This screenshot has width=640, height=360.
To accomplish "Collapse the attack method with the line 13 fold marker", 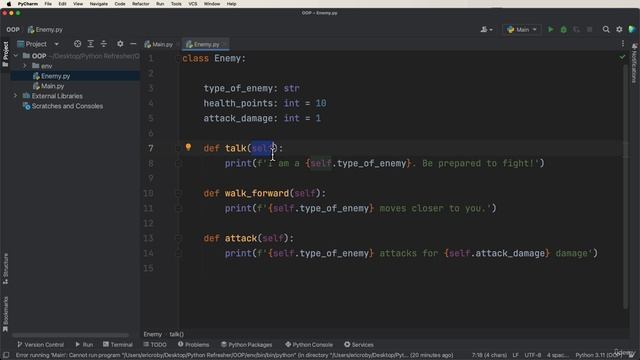I will point(178,238).
